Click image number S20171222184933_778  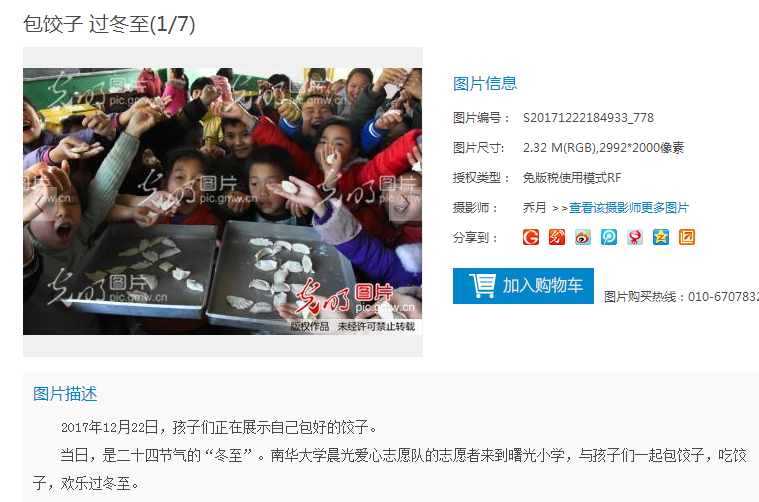pos(588,118)
